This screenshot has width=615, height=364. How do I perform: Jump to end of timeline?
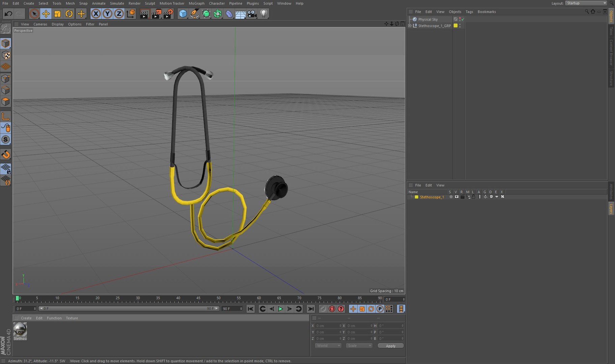tap(311, 309)
